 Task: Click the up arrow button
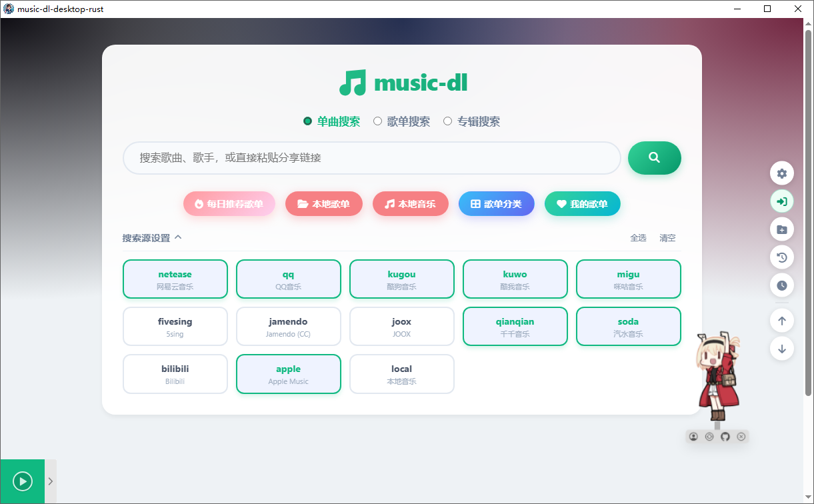[x=782, y=321]
